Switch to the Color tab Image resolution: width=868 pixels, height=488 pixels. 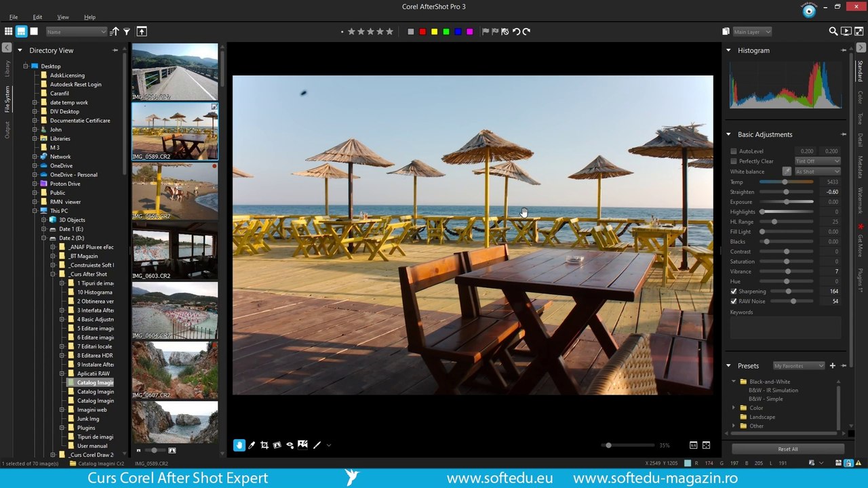861,98
